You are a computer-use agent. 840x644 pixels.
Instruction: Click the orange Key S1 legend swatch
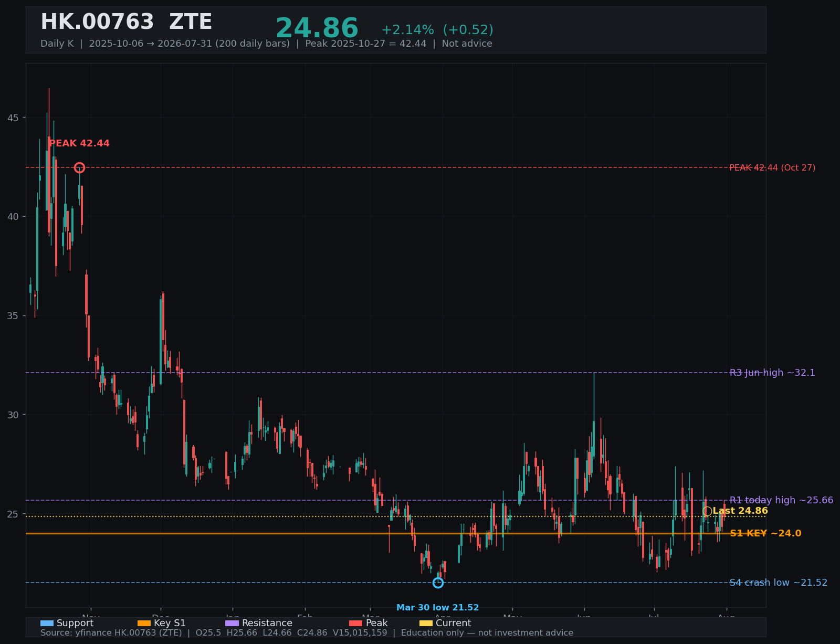tap(144, 623)
